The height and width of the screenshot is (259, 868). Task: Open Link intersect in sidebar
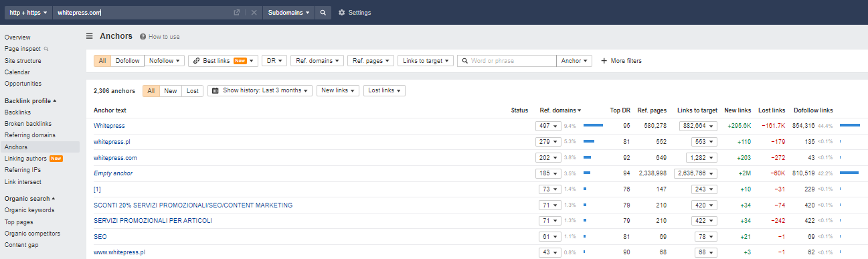[x=23, y=182]
